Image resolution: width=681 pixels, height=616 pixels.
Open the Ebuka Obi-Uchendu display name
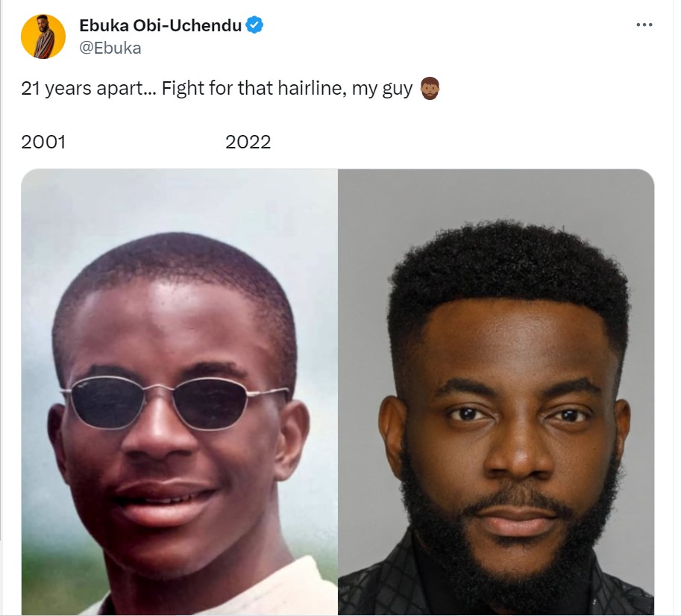click(160, 25)
